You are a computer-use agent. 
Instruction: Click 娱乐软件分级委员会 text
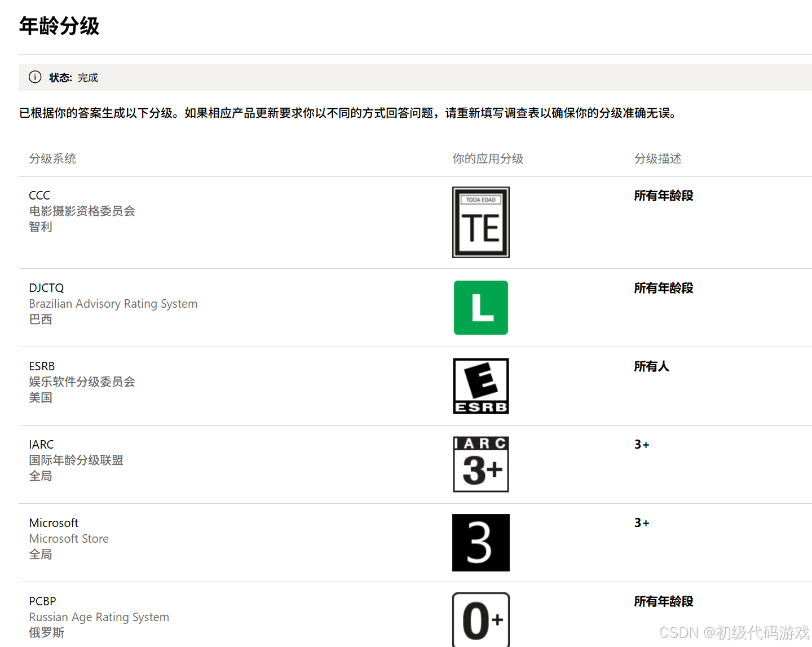coord(82,382)
